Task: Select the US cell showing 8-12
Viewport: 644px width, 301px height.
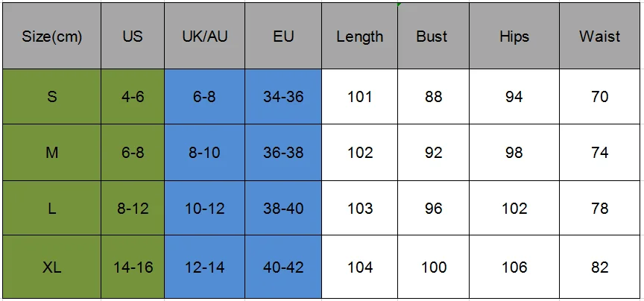Action: click(133, 208)
